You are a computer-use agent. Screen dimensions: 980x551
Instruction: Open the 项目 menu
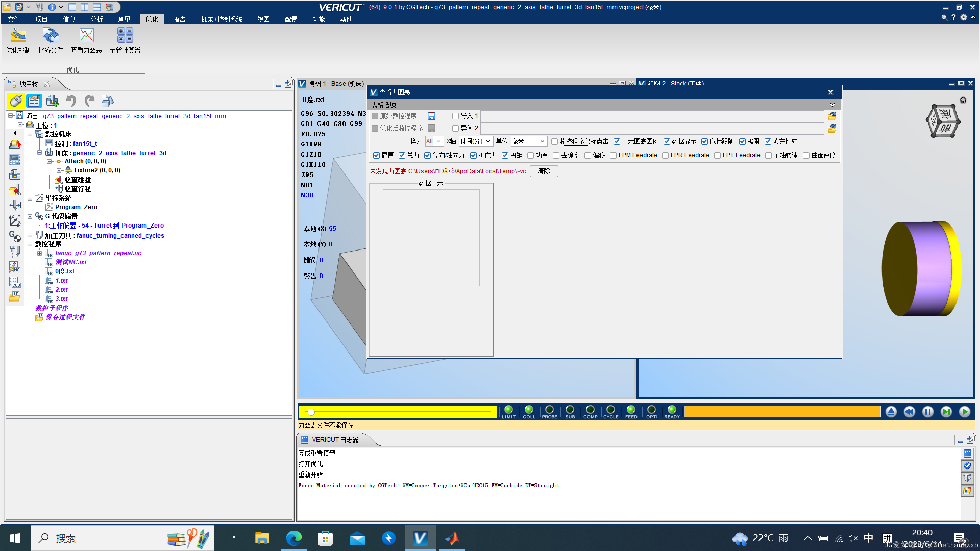[41, 19]
